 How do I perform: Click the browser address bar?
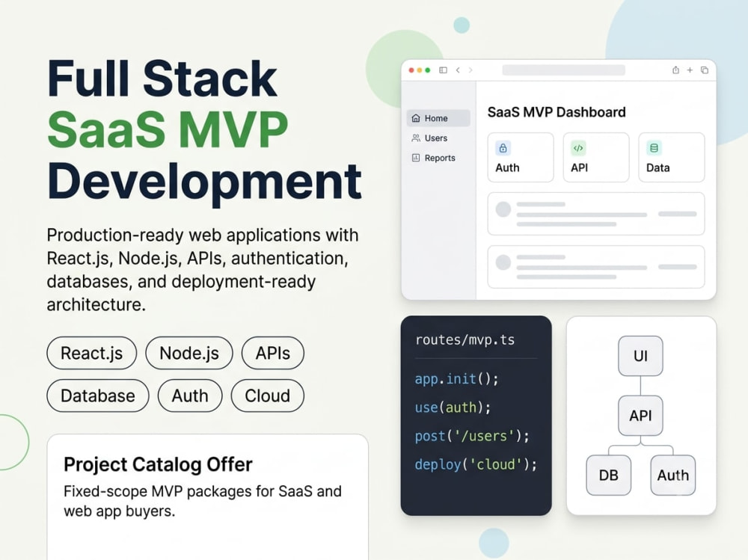coord(564,70)
